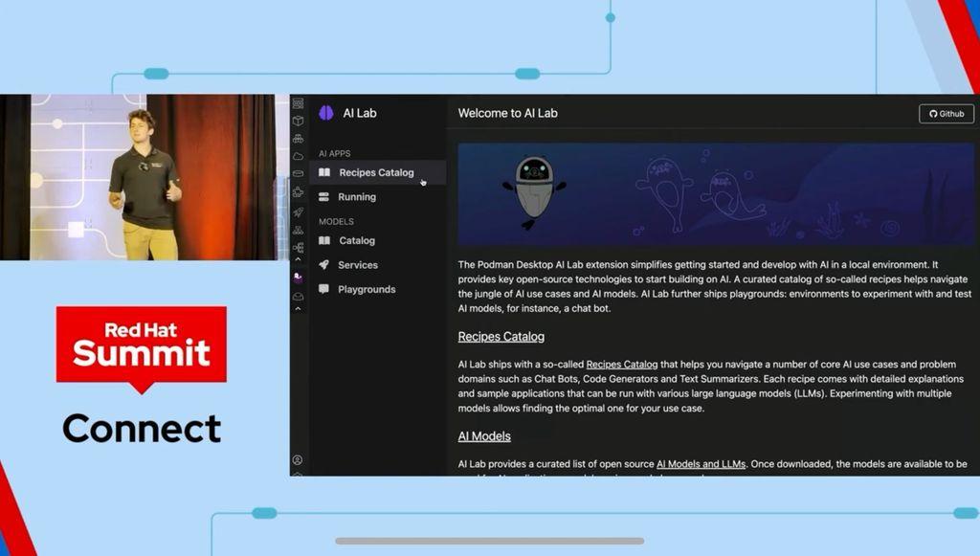
Task: Click the branching tree icon in navigation rail
Action: [x=299, y=248]
